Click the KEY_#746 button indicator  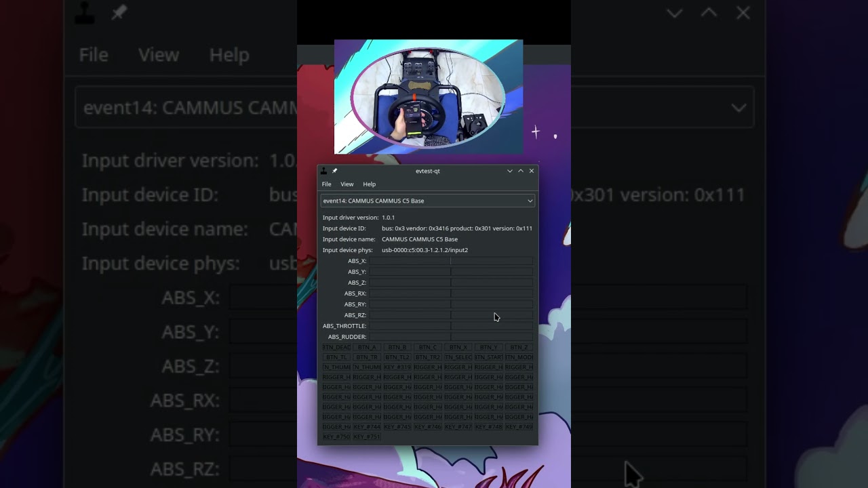pyautogui.click(x=428, y=427)
